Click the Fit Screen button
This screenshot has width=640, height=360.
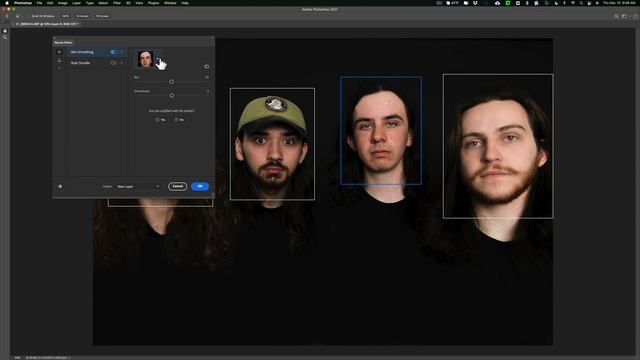[82, 16]
